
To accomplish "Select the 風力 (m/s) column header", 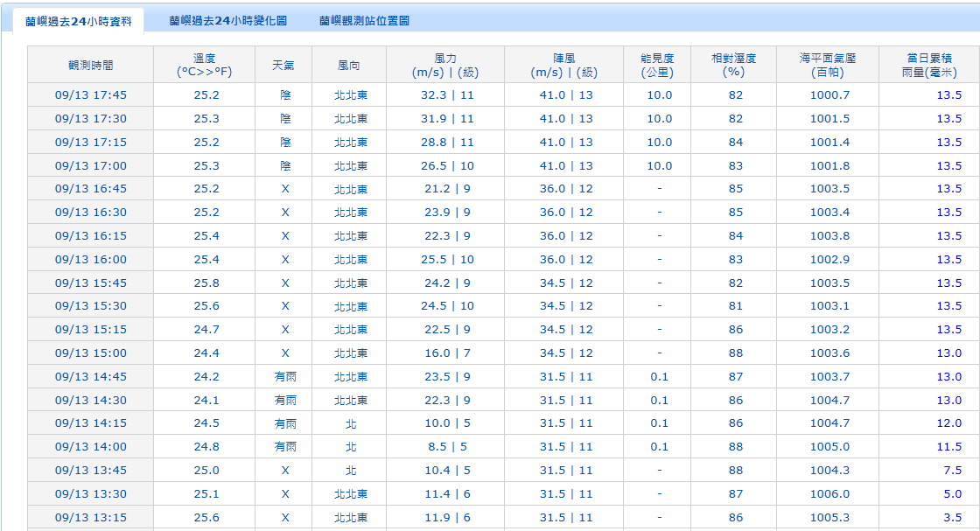I will point(444,64).
